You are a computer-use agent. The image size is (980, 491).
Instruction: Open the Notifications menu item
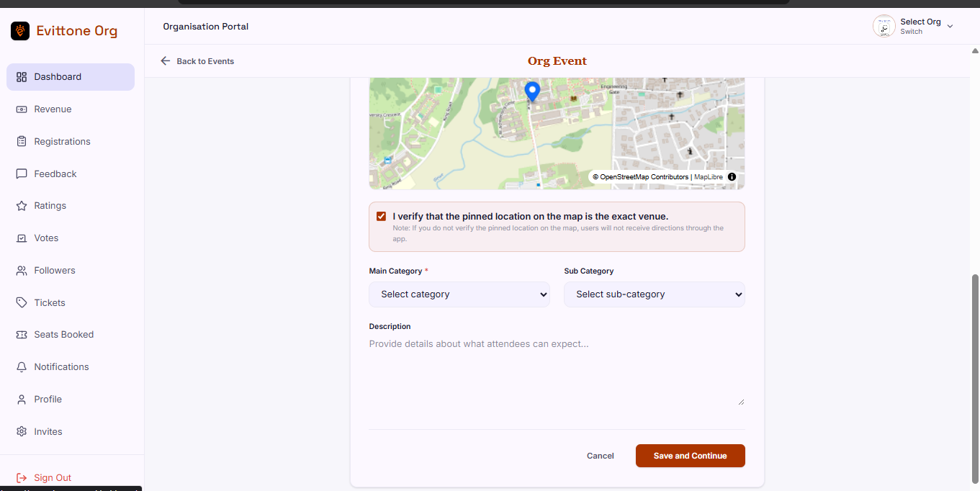71,367
